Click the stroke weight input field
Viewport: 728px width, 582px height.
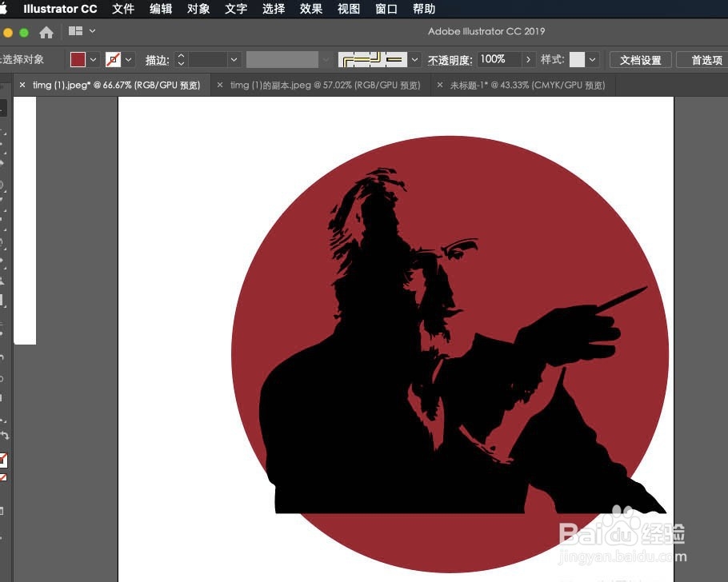coord(208,59)
